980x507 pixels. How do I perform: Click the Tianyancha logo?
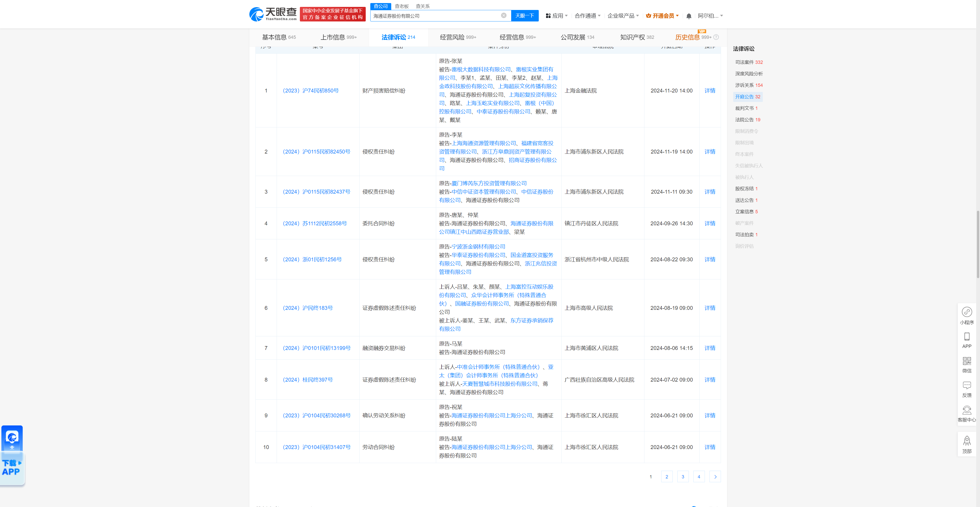(273, 14)
